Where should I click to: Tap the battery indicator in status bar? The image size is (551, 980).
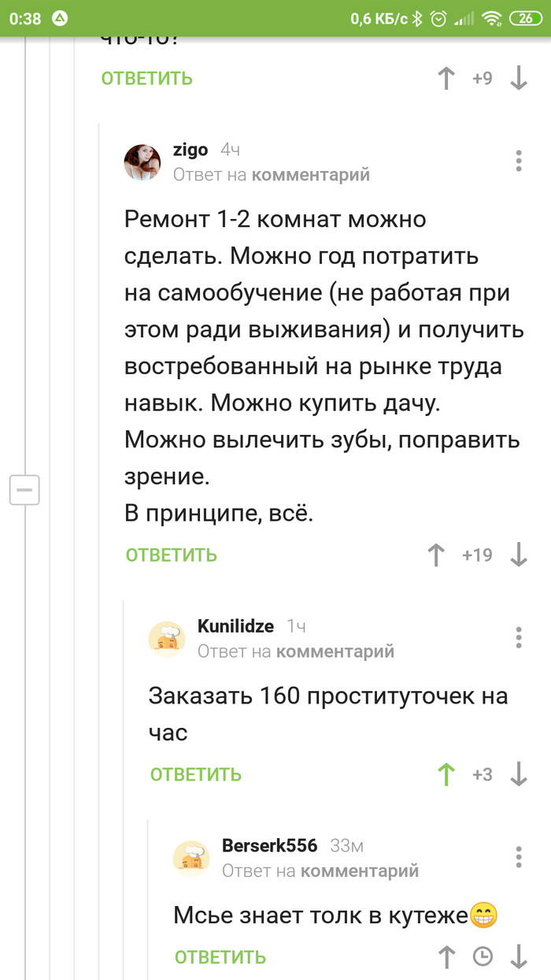(526, 18)
